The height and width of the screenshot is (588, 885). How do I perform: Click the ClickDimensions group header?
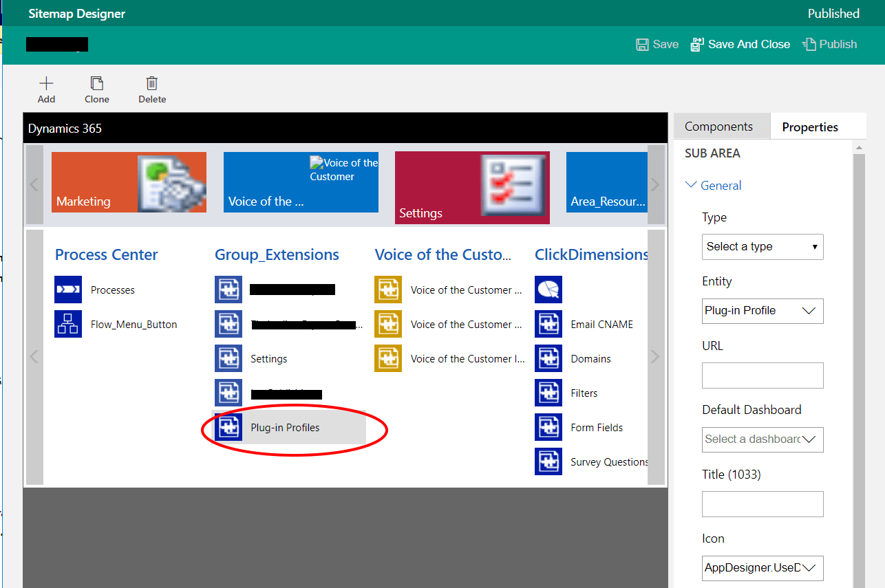pyautogui.click(x=591, y=254)
